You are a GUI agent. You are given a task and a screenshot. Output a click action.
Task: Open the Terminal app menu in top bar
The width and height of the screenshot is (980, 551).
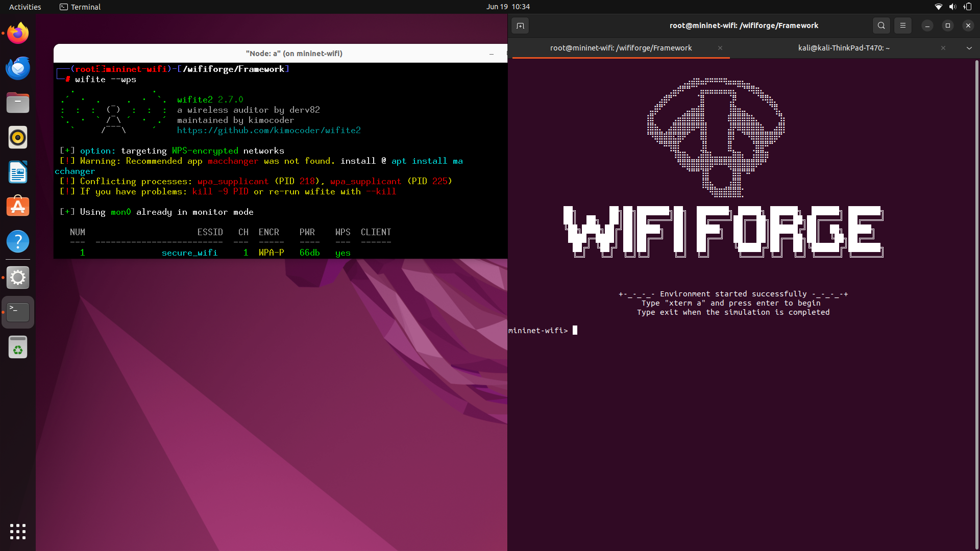[x=80, y=7]
